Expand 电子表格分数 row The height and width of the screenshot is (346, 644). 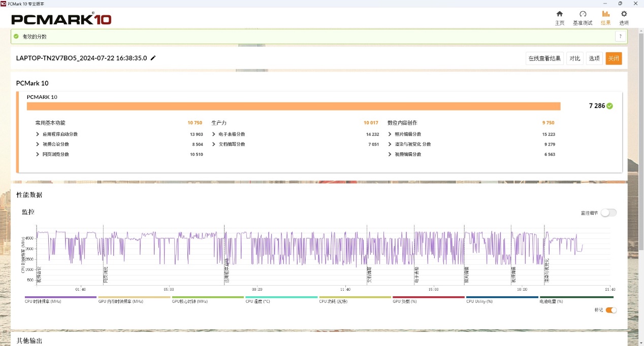tap(214, 134)
